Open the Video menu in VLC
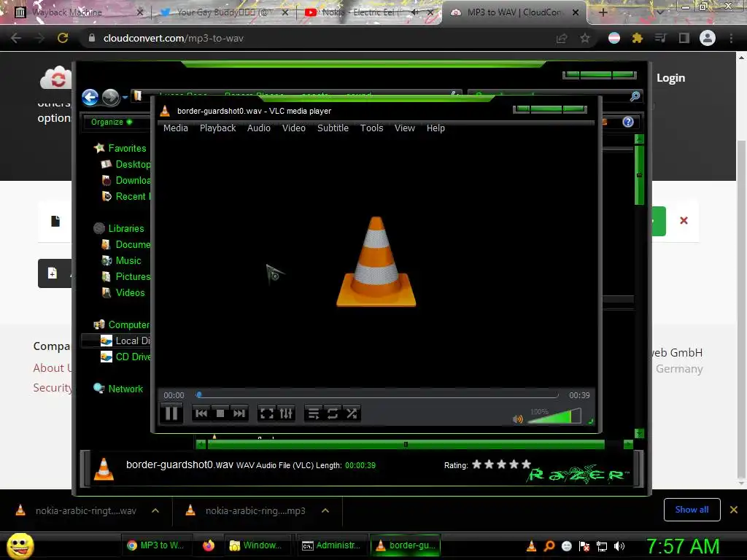 [294, 128]
